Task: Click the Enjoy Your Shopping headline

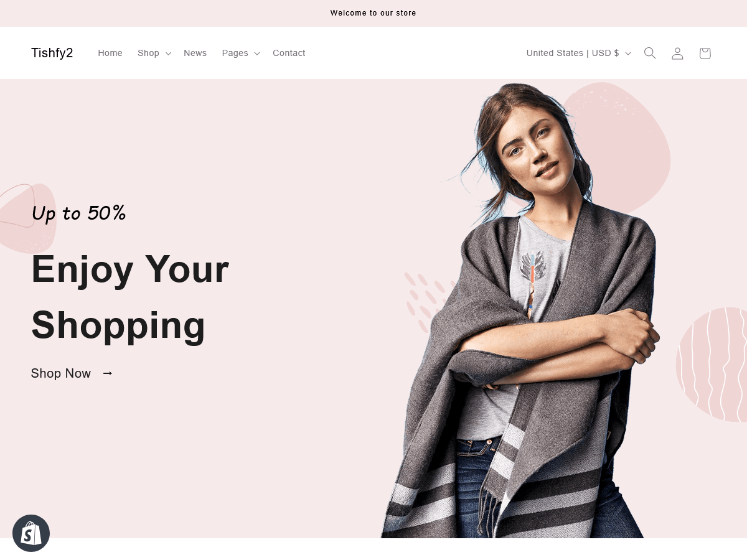Action: 130,296
